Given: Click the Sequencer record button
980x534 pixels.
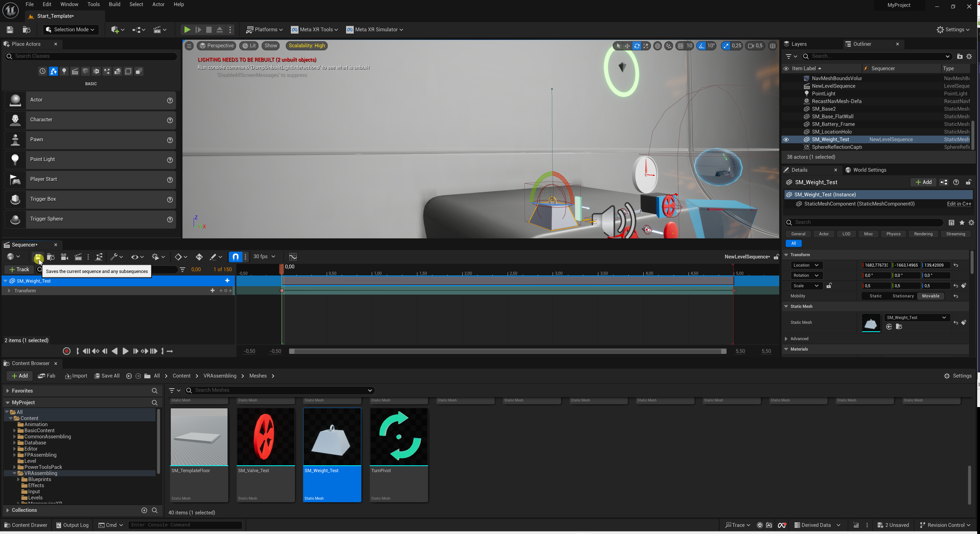Looking at the screenshot, I should [x=67, y=351].
